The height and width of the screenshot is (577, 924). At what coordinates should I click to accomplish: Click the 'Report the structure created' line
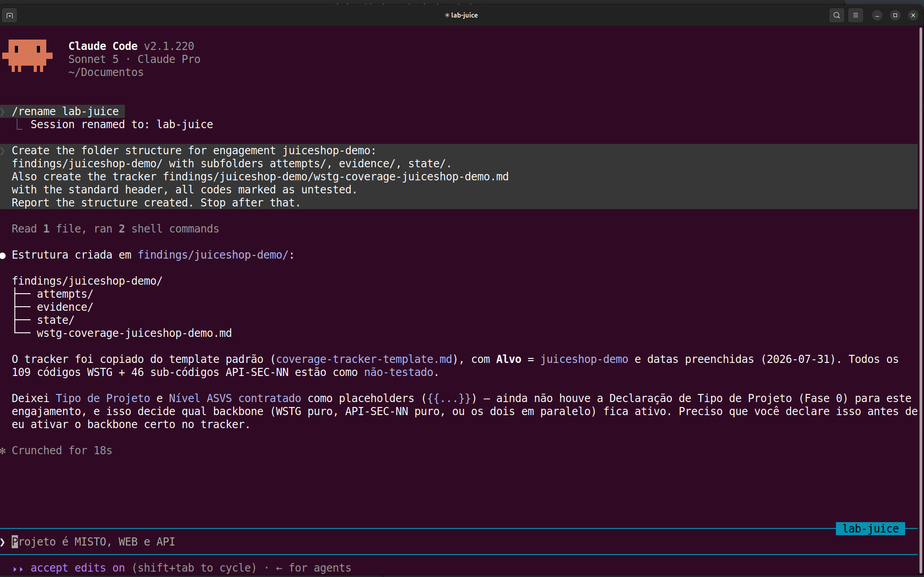point(156,203)
